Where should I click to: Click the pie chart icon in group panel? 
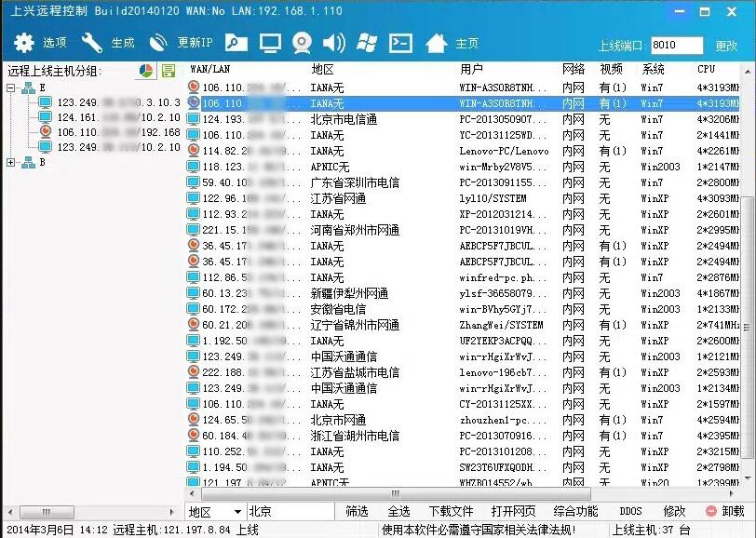[x=145, y=71]
